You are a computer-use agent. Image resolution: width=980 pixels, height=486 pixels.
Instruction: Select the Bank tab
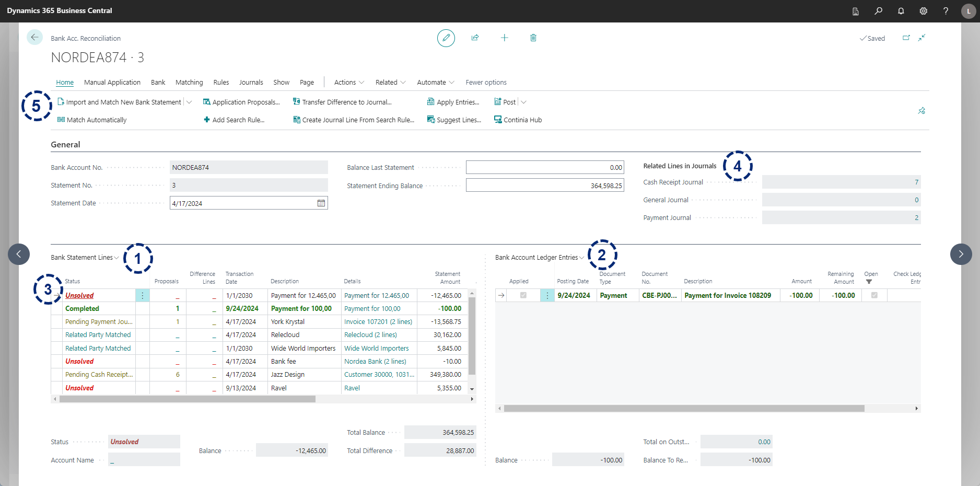158,82
